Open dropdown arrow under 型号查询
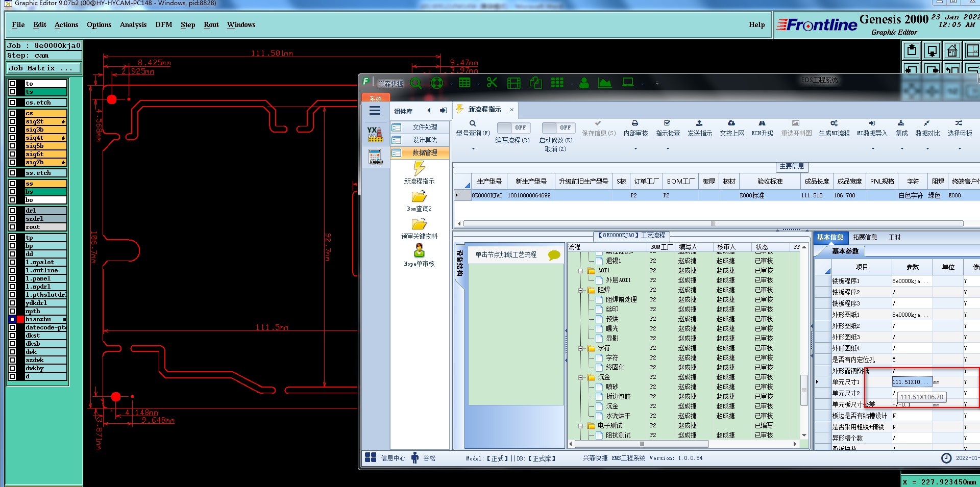Screen dimensions: 980x487 [x=473, y=149]
